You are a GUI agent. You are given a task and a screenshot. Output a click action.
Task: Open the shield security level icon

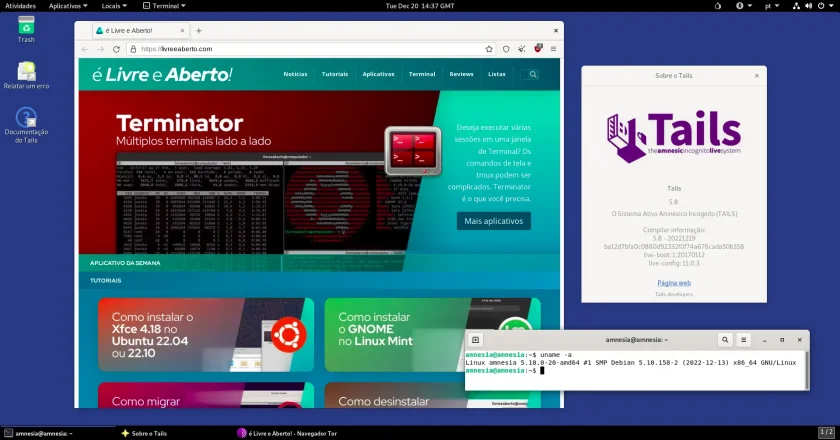pyautogui.click(x=506, y=49)
